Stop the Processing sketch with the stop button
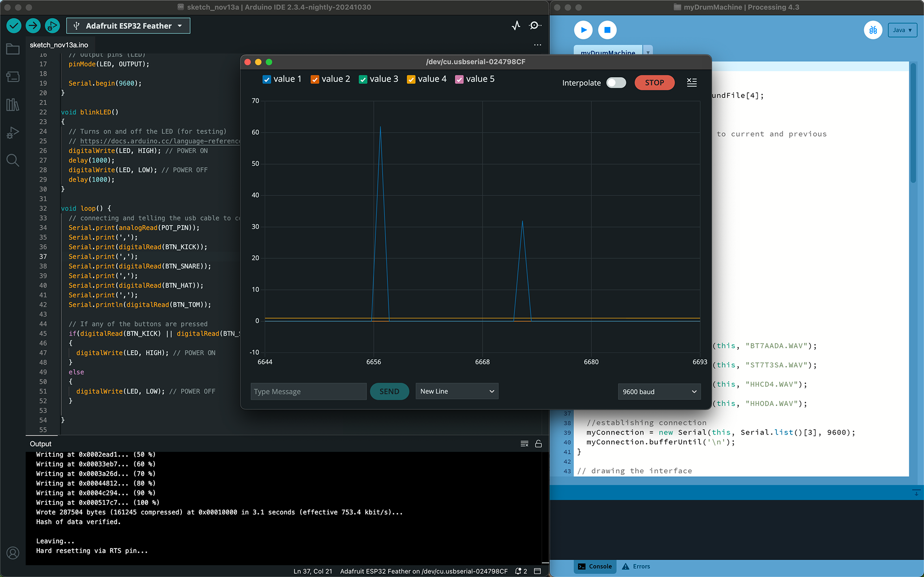 [607, 30]
